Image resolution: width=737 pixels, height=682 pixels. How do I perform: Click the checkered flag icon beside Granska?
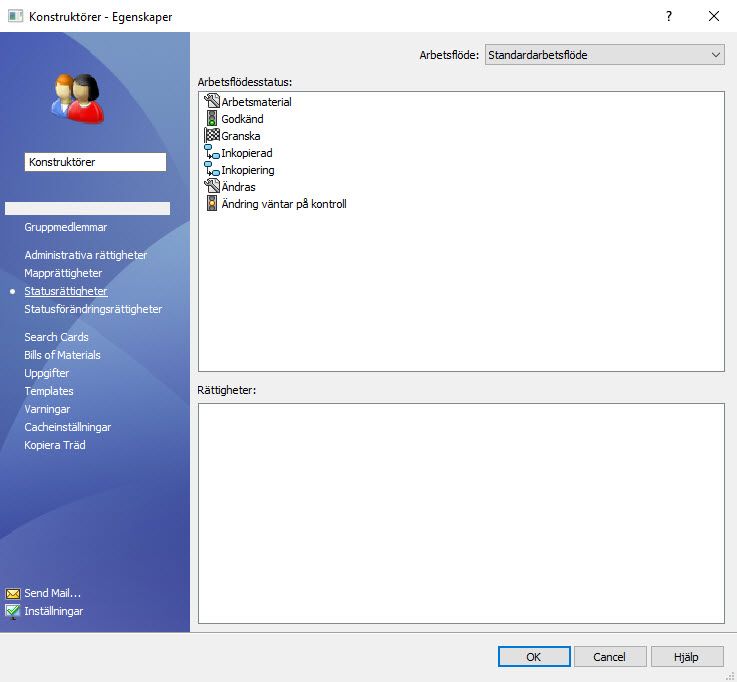coord(212,135)
